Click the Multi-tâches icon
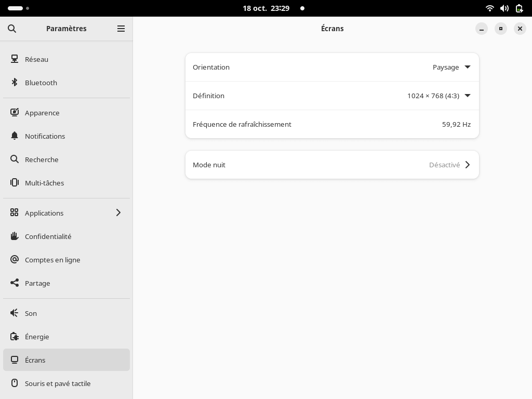Viewport: 532px width, 399px height. (14, 182)
